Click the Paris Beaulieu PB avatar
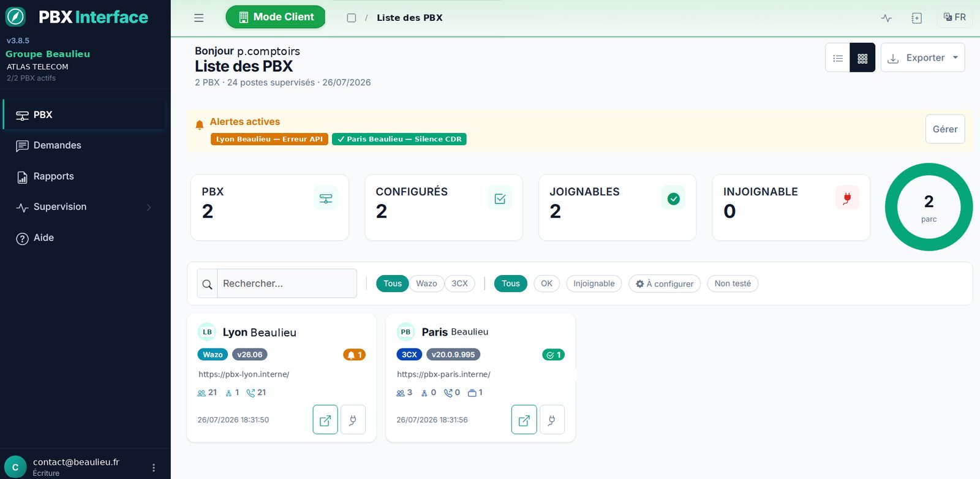 coord(405,332)
